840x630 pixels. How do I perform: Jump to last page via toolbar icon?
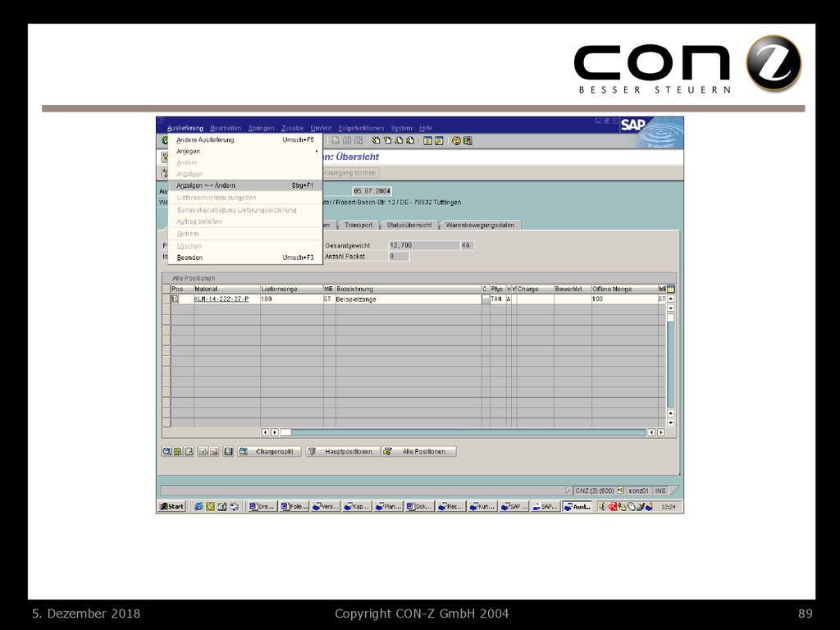click(410, 141)
